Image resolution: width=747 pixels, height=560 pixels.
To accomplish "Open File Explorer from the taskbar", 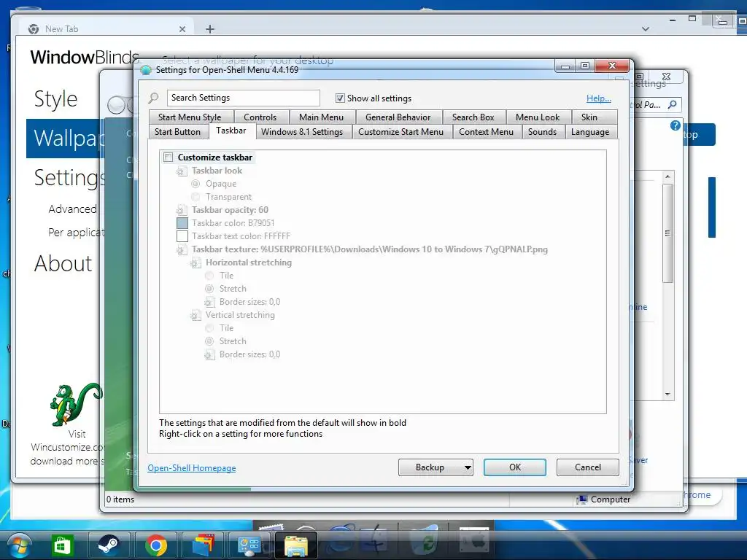I will [296, 545].
